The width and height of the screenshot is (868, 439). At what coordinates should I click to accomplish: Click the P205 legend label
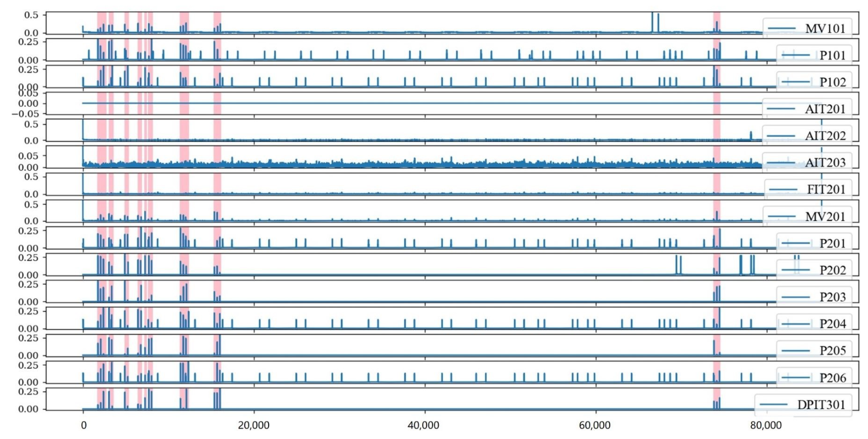(832, 351)
